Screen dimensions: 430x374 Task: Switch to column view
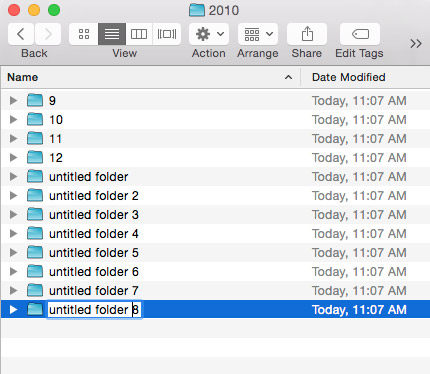139,34
